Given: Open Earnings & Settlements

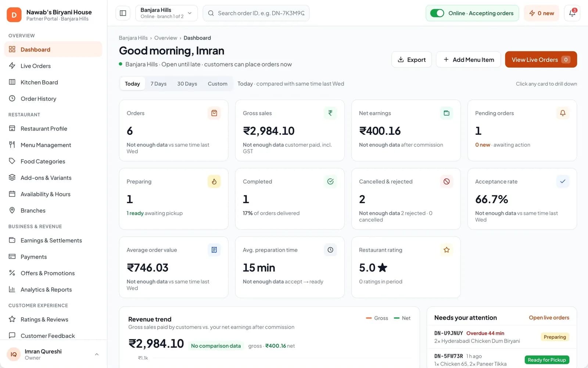Looking at the screenshot, I should [53, 240].
